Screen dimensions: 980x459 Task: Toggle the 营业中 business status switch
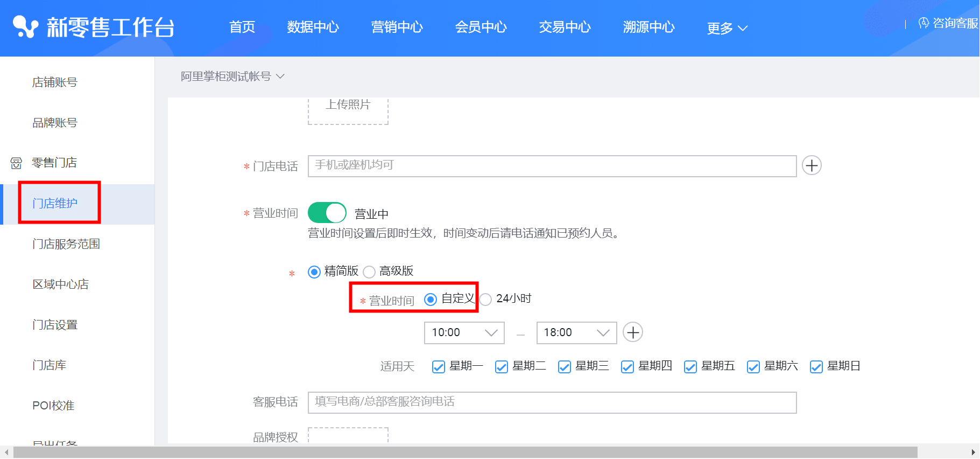tap(327, 213)
